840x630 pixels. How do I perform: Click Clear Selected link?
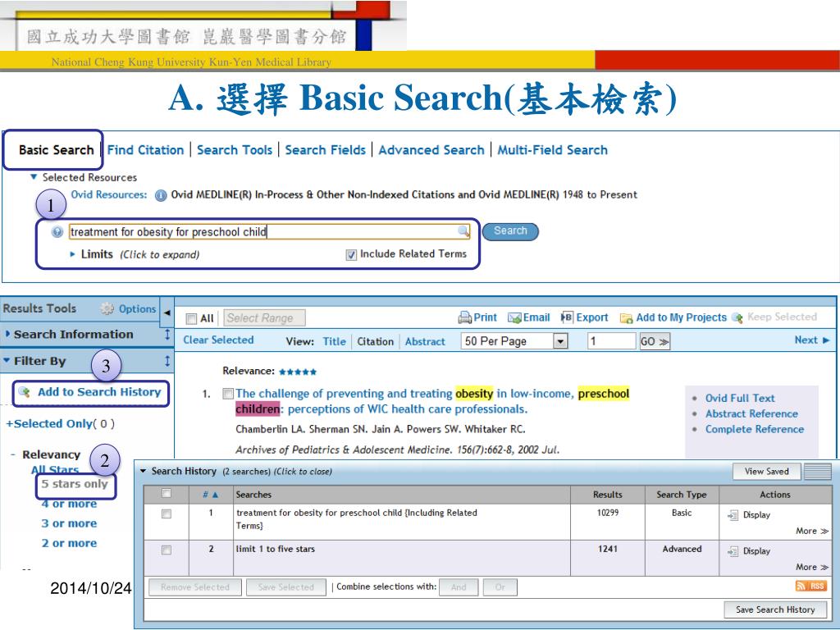coord(218,340)
